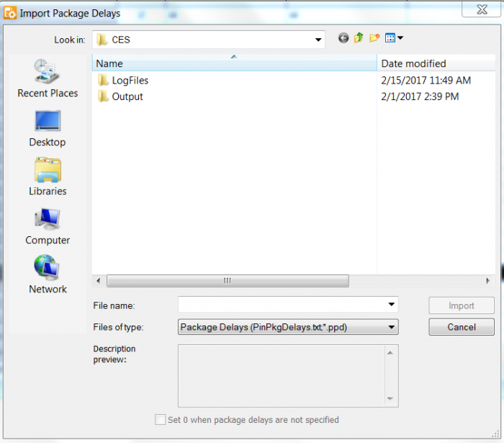Select the Output folder icon
504x443 pixels.
coord(103,96)
